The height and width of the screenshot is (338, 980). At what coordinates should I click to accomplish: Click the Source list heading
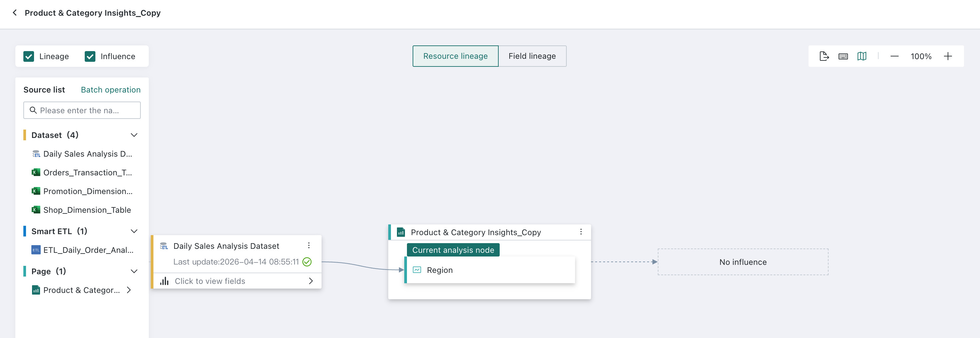pyautogui.click(x=44, y=90)
